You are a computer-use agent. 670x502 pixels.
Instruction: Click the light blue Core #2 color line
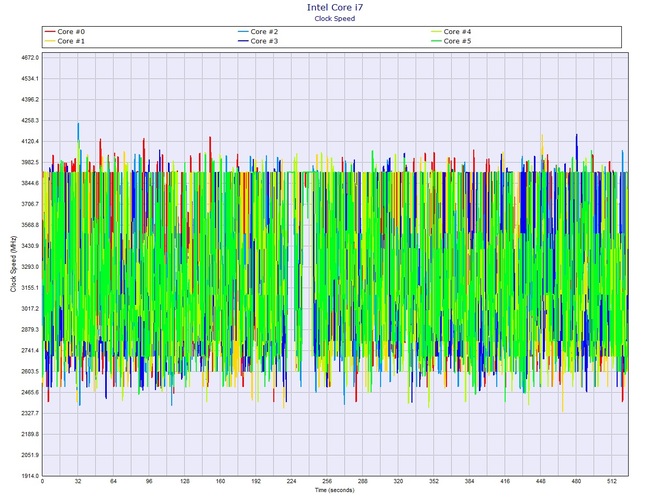[243, 32]
